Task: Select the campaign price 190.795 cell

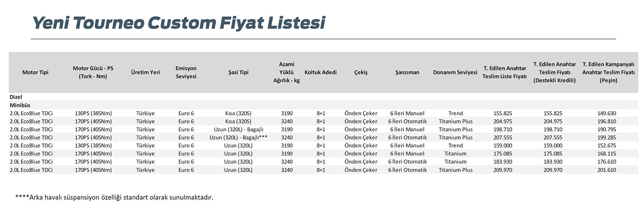Action: 607,129
